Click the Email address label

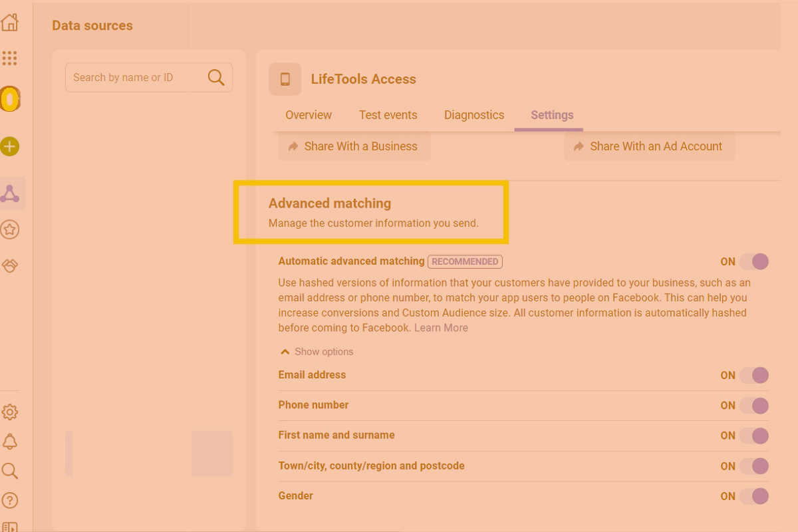click(312, 375)
